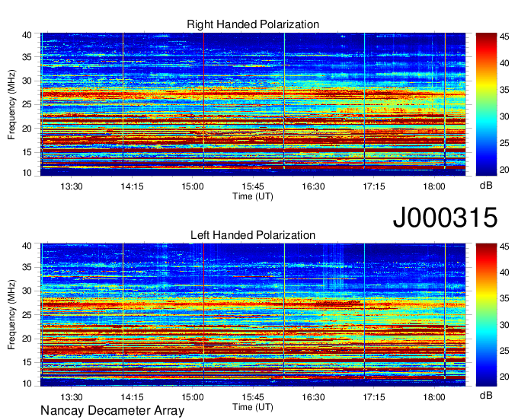Click the 45 value on the lower color bar
Viewport: 518px width, 420px height.
tap(504, 247)
